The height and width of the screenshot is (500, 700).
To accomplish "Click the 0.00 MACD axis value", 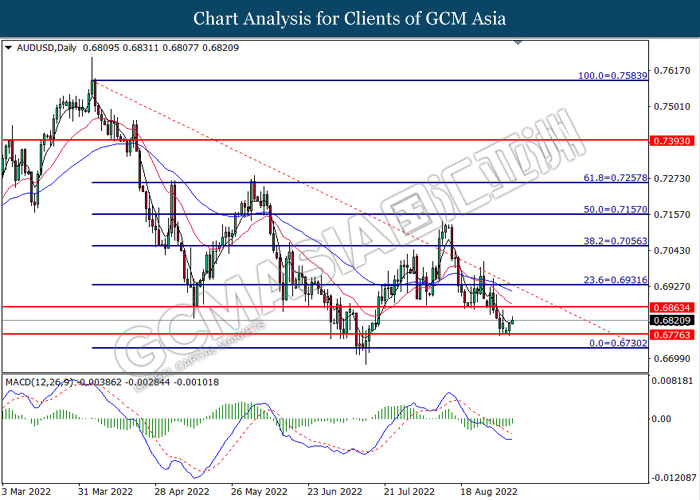I will coord(661,419).
